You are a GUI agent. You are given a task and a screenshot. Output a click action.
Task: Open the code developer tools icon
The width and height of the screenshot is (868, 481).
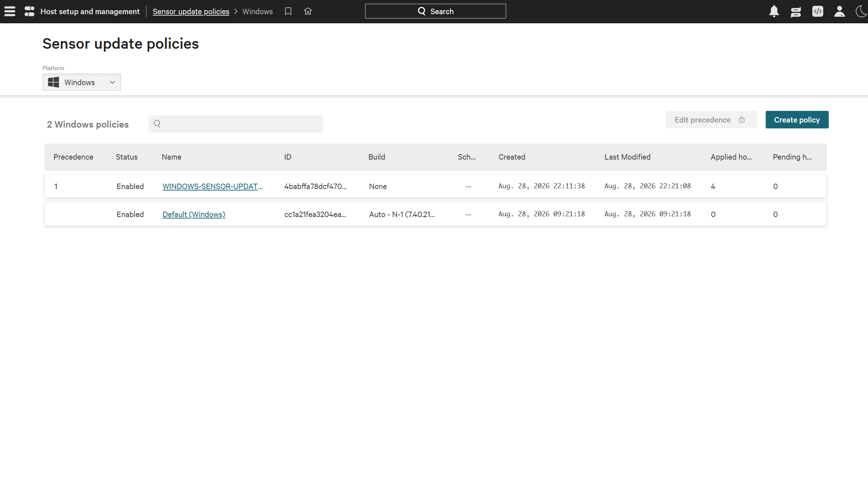818,11
